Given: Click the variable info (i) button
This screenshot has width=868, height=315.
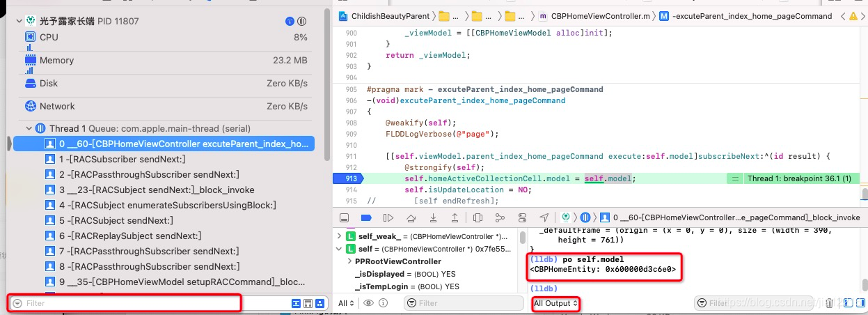Looking at the screenshot, I should pyautogui.click(x=384, y=303).
